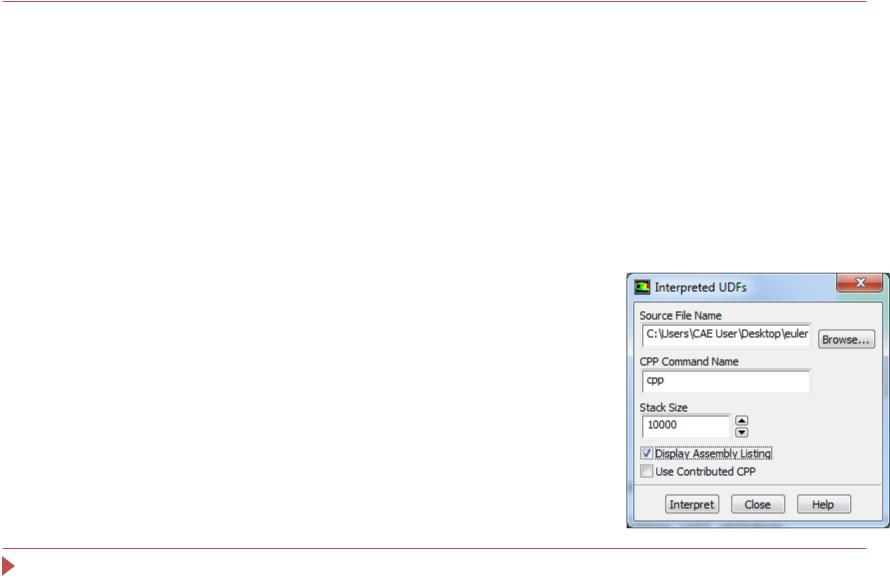
Task: Click the CPP Command Name field
Action: pos(726,381)
